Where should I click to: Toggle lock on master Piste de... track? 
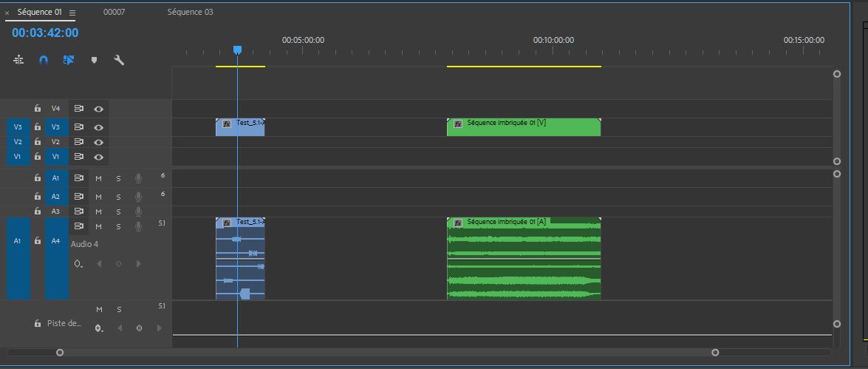pyautogui.click(x=38, y=323)
